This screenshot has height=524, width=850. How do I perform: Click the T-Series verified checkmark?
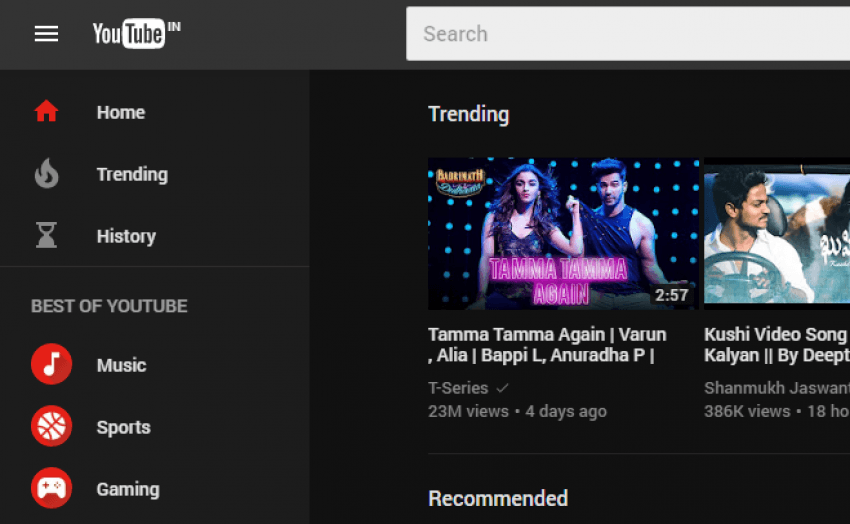point(503,388)
